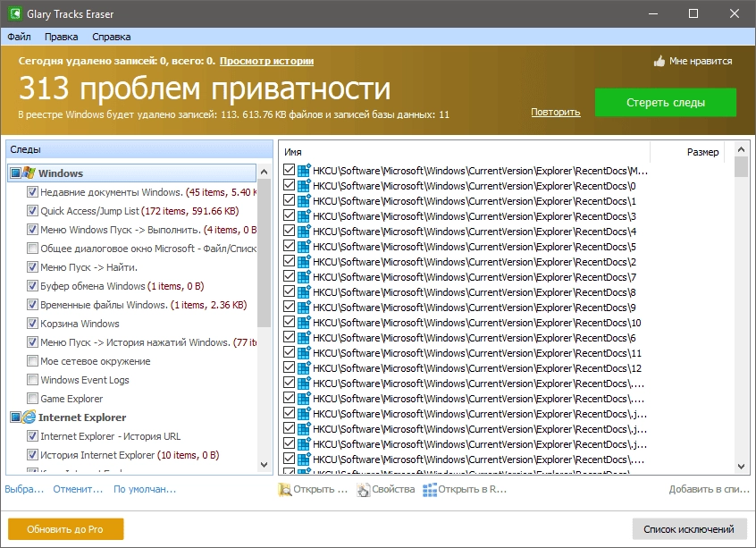Click right list scroll-up arrow
The image size is (756, 548).
741,149
